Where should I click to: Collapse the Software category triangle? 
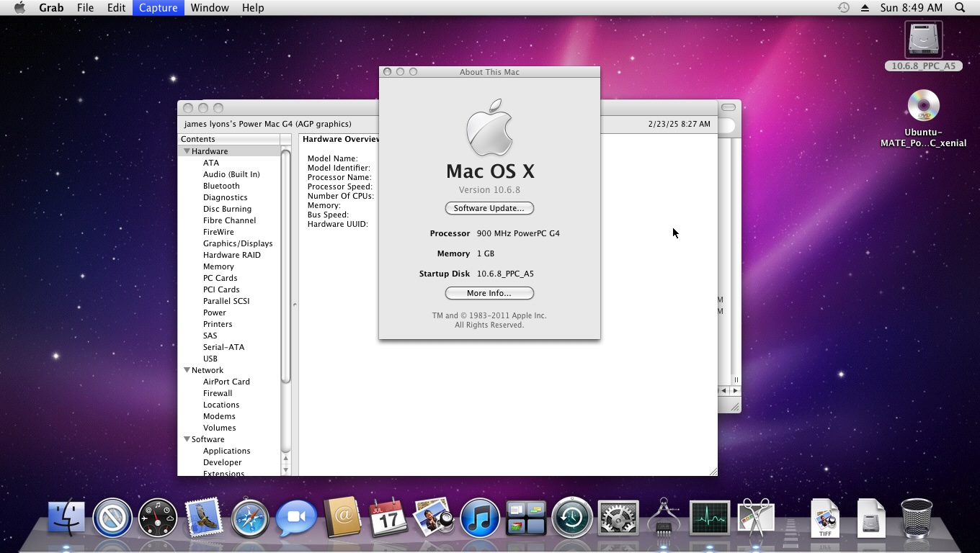point(187,439)
